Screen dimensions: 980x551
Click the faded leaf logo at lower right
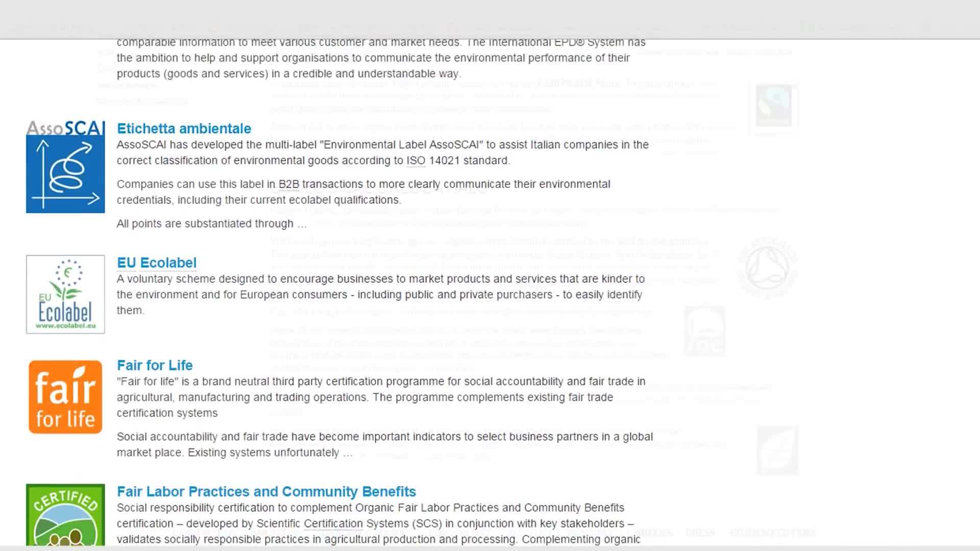tap(777, 450)
